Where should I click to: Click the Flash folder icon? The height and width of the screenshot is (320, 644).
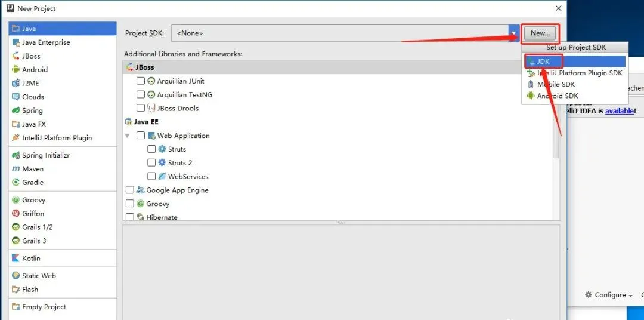point(16,289)
